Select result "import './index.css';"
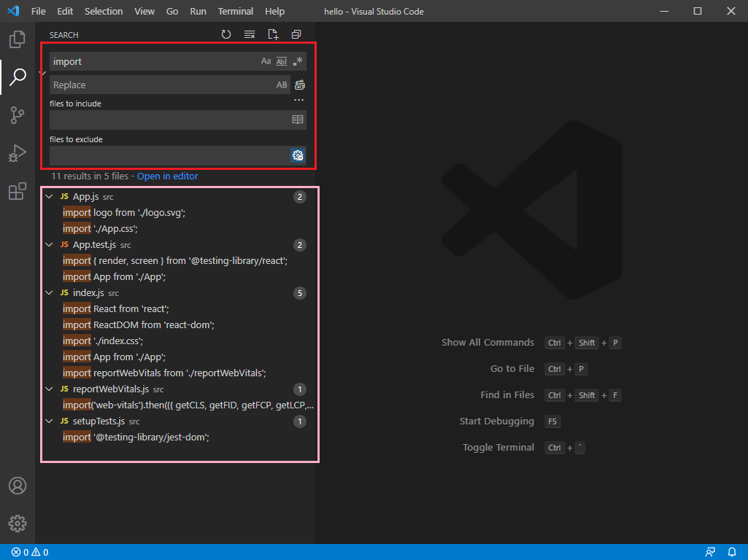This screenshot has height=560, width=748. pos(177,341)
